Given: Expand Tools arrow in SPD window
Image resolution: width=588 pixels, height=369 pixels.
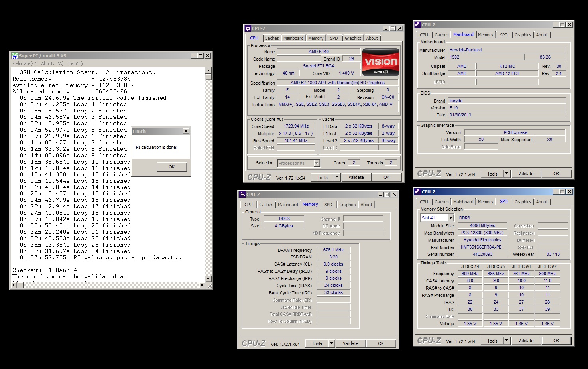Looking at the screenshot, I should pos(507,341).
